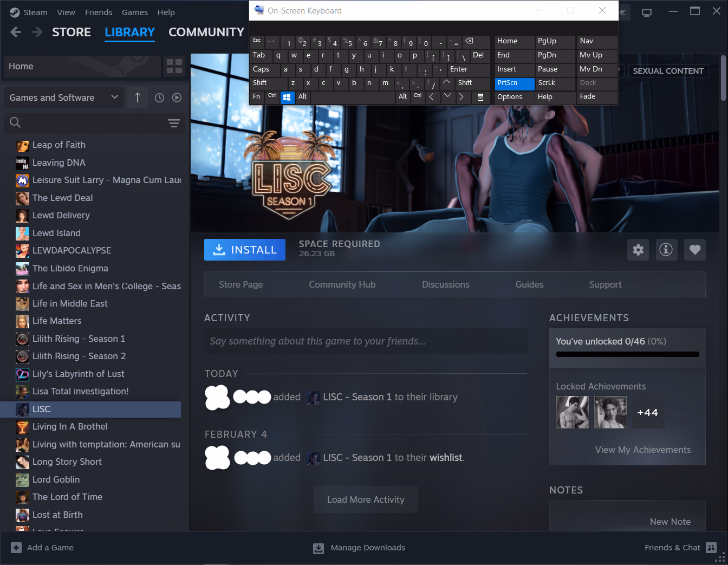Toggle the ready-to-play filter icon
This screenshot has height=565, width=728.
[x=177, y=98]
